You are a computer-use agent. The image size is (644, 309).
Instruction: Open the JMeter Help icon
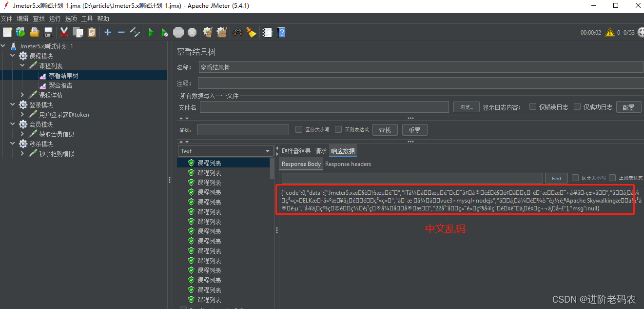pos(282,32)
